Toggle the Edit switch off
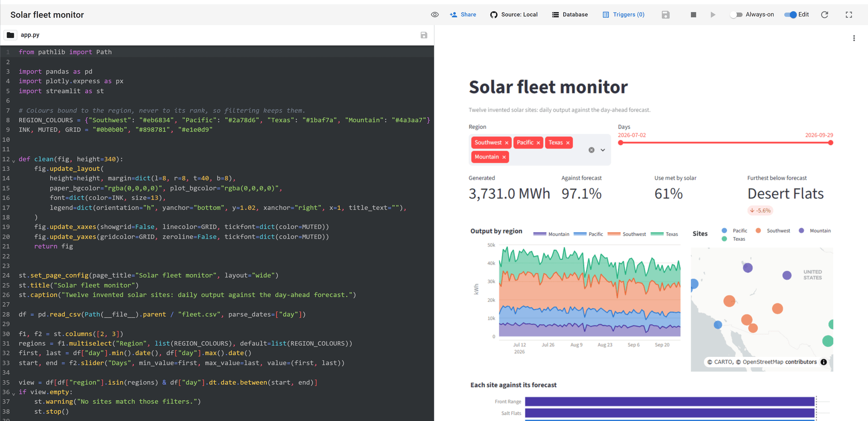This screenshot has width=868, height=421. tap(790, 14)
